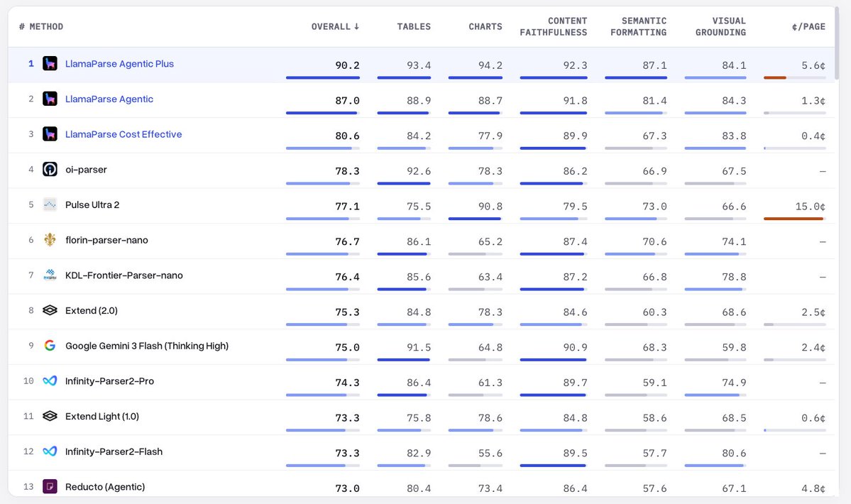Click the 2.5¢ cost for Extend (2.0)
Image resolution: width=851 pixels, height=504 pixels.
point(813,312)
